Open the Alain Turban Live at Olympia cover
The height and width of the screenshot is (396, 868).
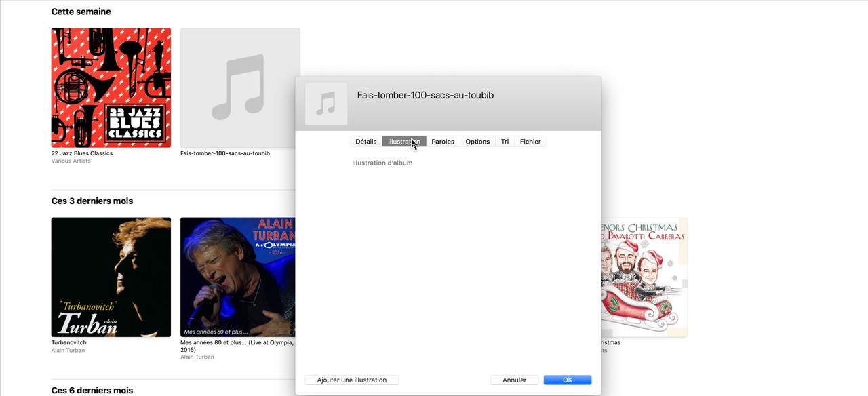pyautogui.click(x=237, y=277)
